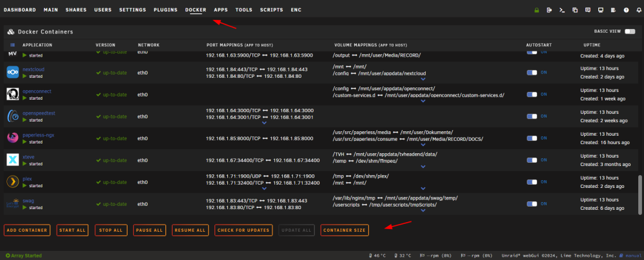Toggle autostart for xteve
Viewport: 644px width, 260px height.
(x=532, y=160)
